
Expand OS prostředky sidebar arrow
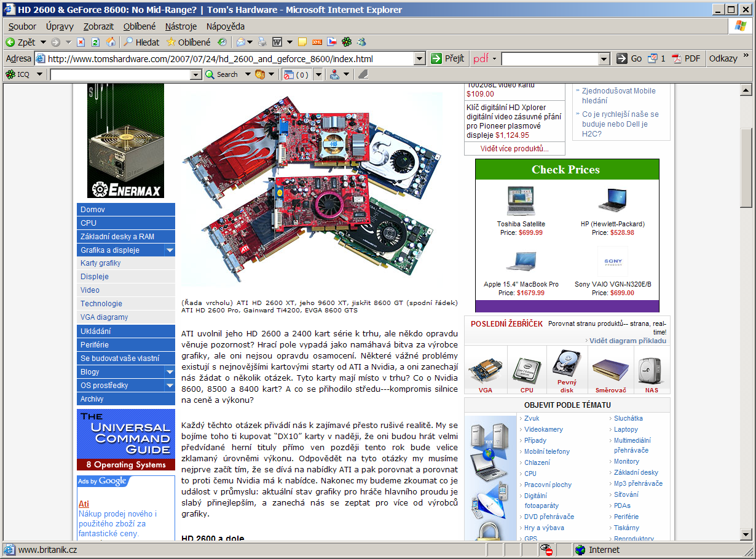[x=170, y=386]
